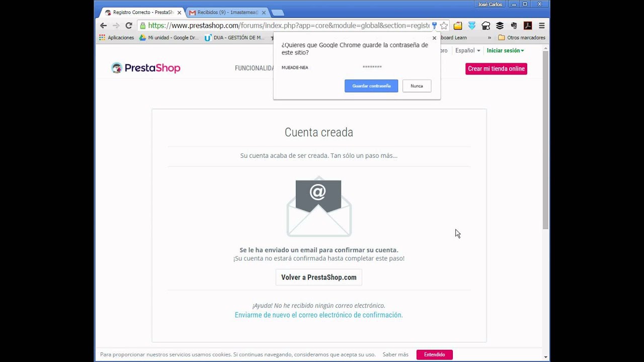
Task: Click the masked password asterisks in the prompt
Action: 372,67
